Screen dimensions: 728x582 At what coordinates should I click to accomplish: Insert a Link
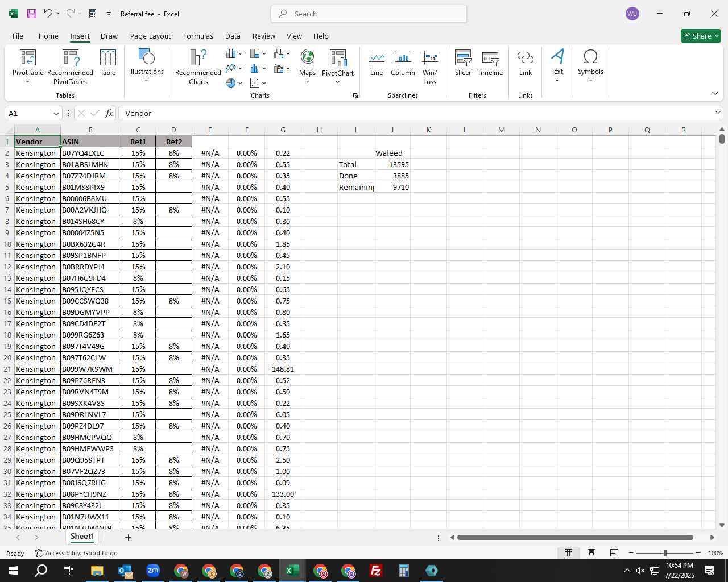[526, 63]
